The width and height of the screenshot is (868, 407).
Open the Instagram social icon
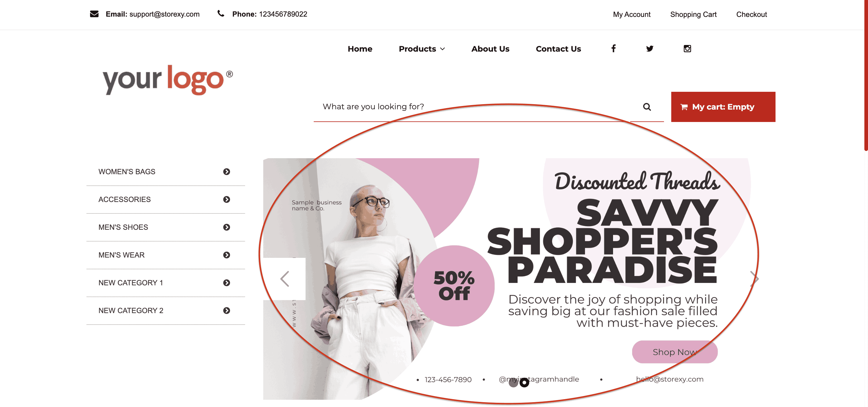[x=687, y=49]
